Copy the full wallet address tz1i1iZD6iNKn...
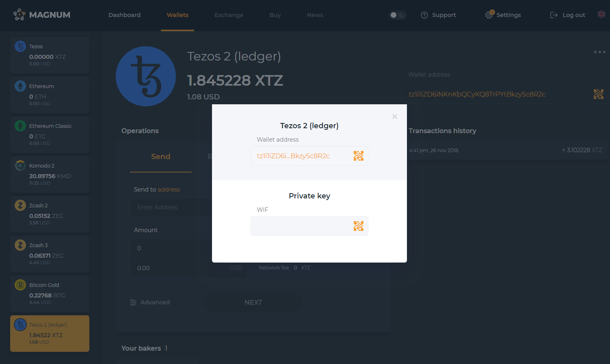Image resolution: width=610 pixels, height=364 pixels. pos(477,94)
